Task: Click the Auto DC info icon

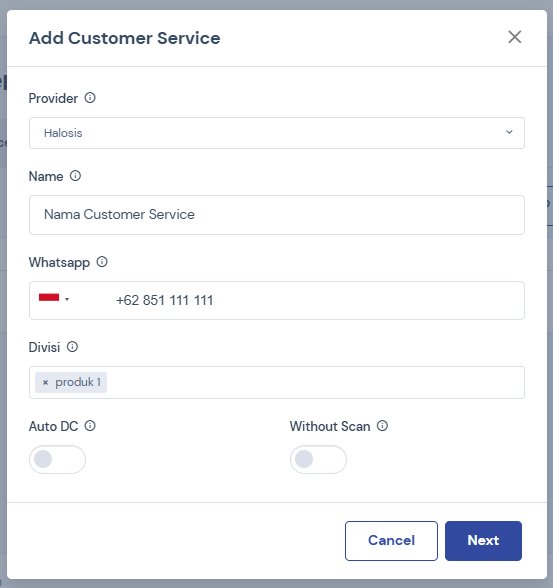Action: pos(90,426)
